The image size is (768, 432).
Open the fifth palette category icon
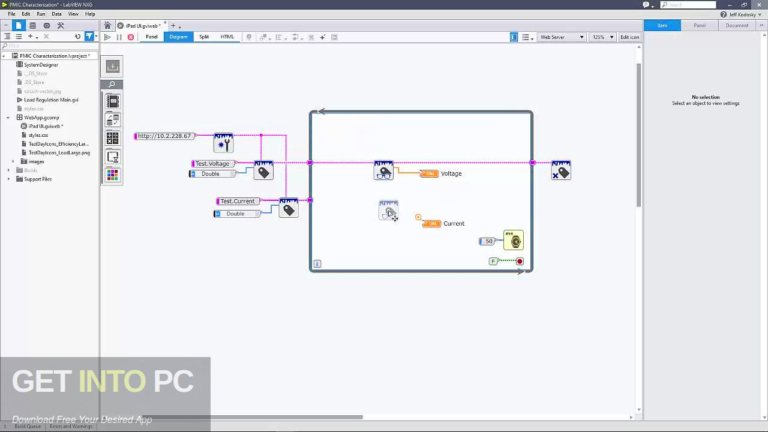[x=113, y=175]
